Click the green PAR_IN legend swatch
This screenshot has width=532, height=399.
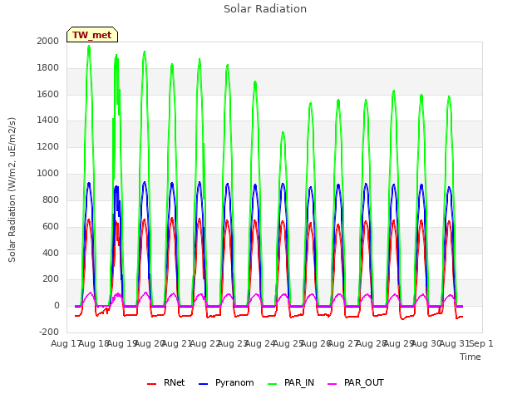[x=273, y=384]
